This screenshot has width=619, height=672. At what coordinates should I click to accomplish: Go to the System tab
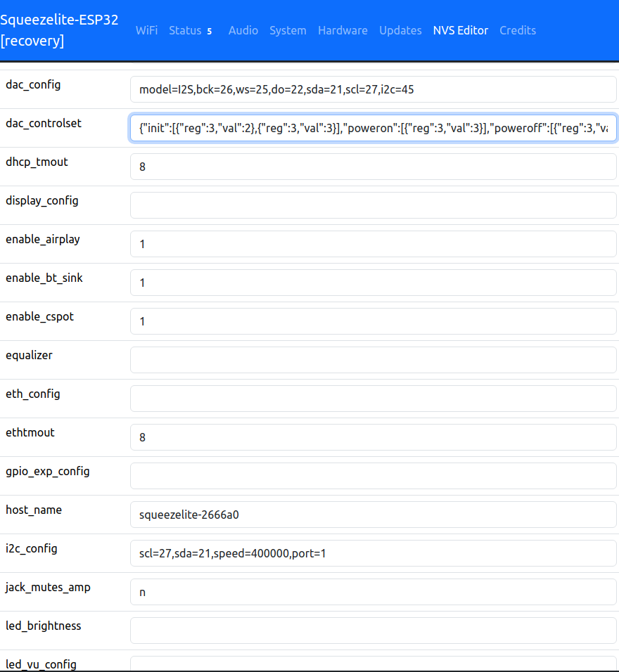[x=288, y=30]
